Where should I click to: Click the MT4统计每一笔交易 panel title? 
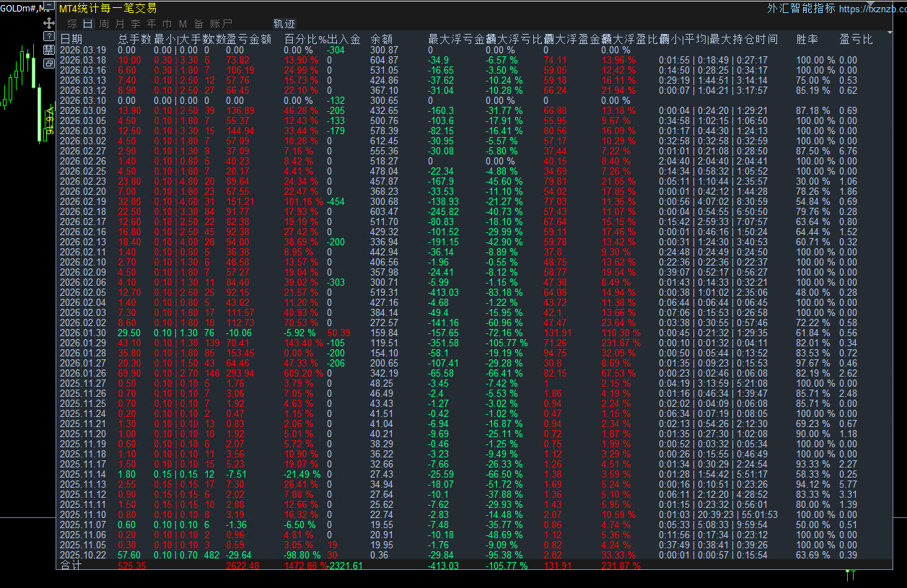pos(108,8)
